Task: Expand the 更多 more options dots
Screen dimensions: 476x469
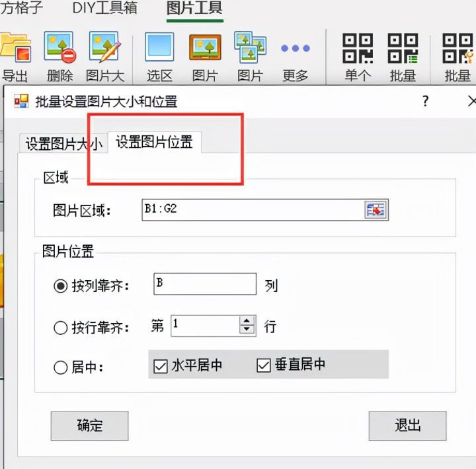Action: 296,48
